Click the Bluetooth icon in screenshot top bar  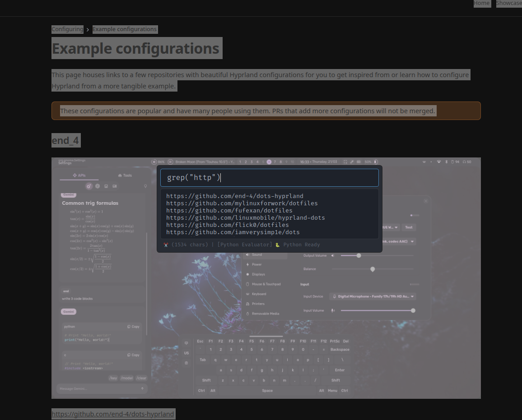pyautogui.click(x=447, y=162)
